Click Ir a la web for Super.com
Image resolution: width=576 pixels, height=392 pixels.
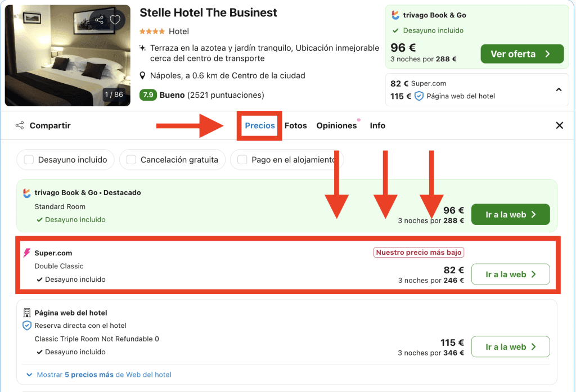click(510, 274)
